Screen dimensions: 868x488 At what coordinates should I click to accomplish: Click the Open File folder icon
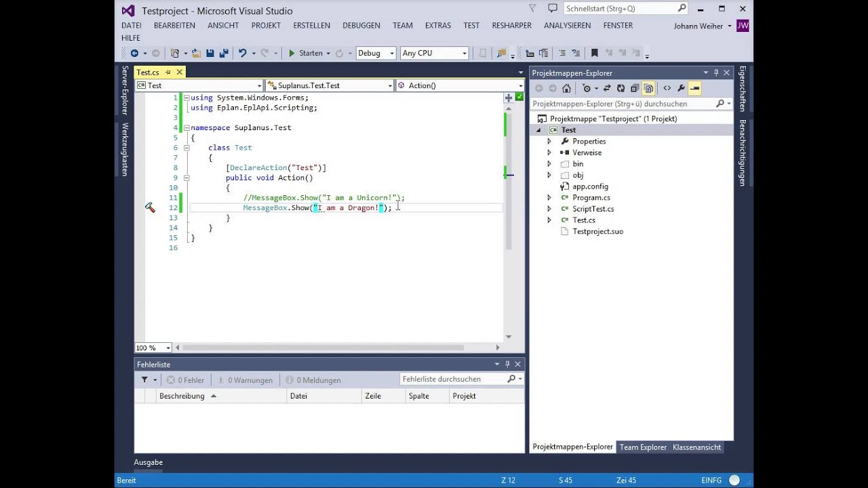click(x=196, y=53)
